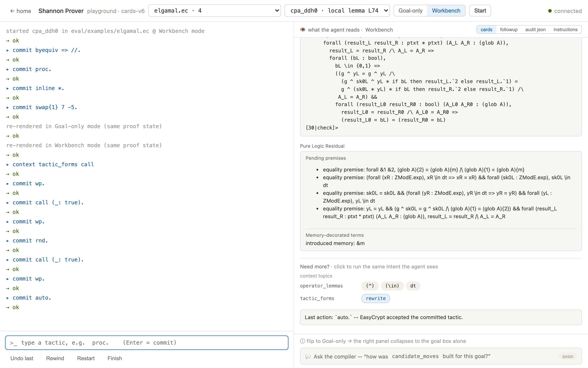Select the (^) operator lemma chip
Image resolution: width=588 pixels, height=368 pixels.
pyautogui.click(x=370, y=286)
